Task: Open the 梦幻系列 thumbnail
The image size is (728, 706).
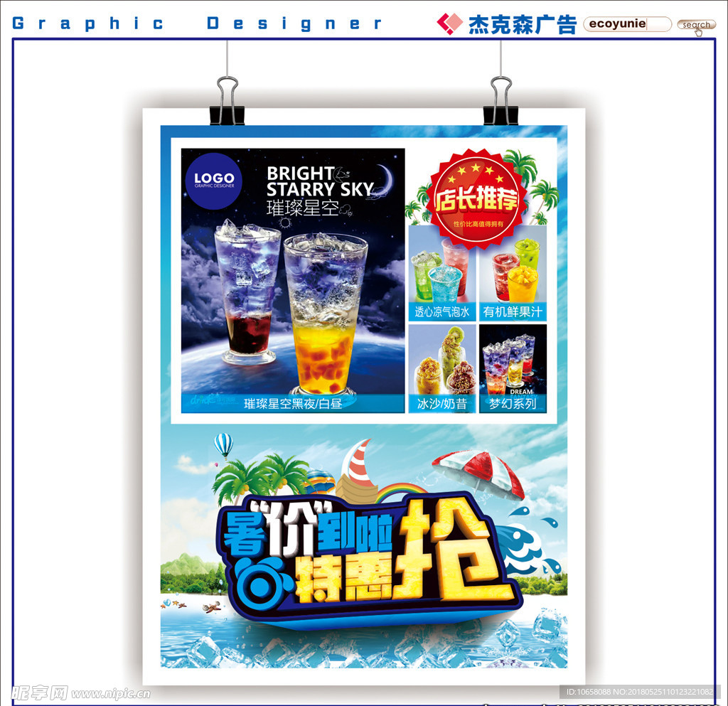Action: (513, 368)
